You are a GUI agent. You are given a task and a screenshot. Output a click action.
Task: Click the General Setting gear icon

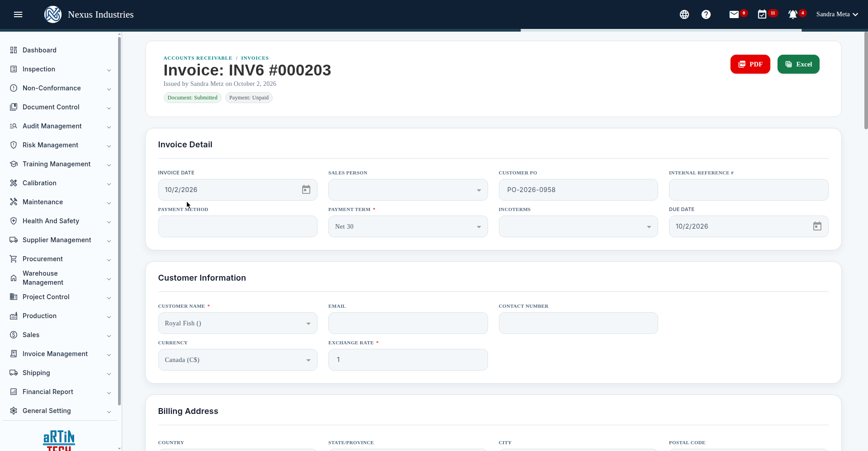(14, 411)
